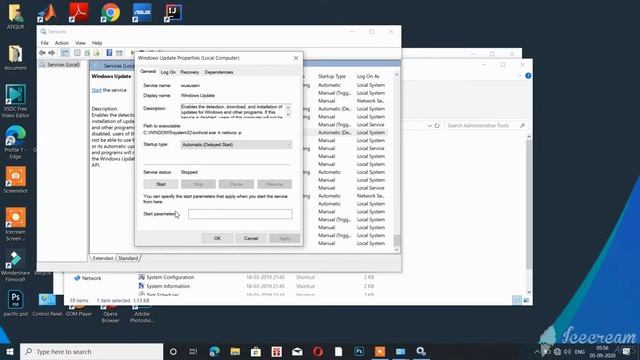Open the Profile 1 Edge desktop shortcut
This screenshot has width=640, height=360.
[x=16, y=142]
